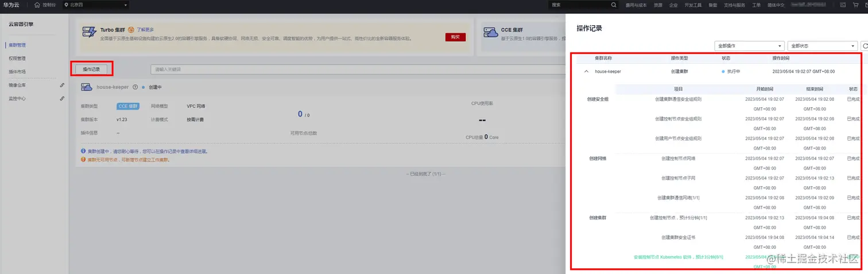Click the red 购买 button

[x=455, y=37]
